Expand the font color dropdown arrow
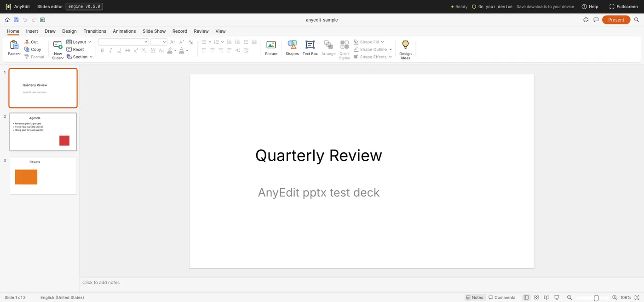The image size is (644, 302). click(187, 50)
